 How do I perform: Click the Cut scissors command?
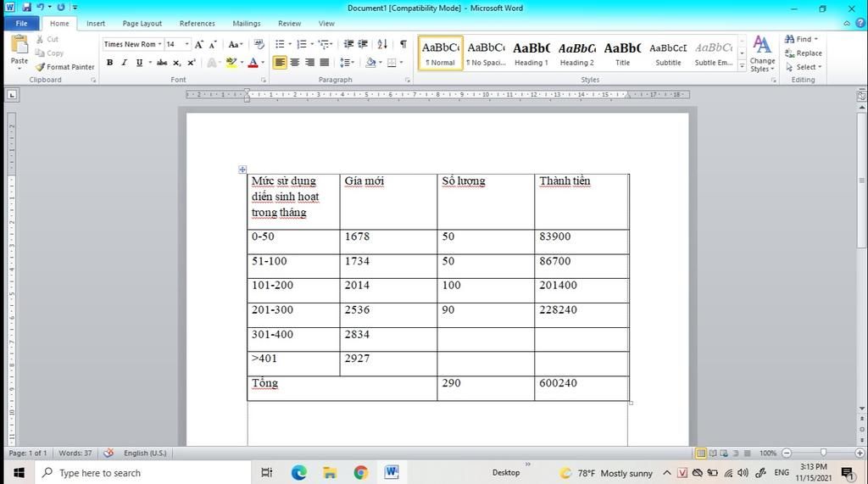pos(47,39)
